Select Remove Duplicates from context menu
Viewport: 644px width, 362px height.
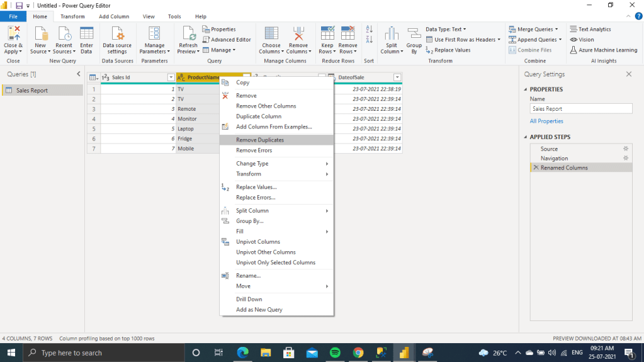(x=259, y=140)
